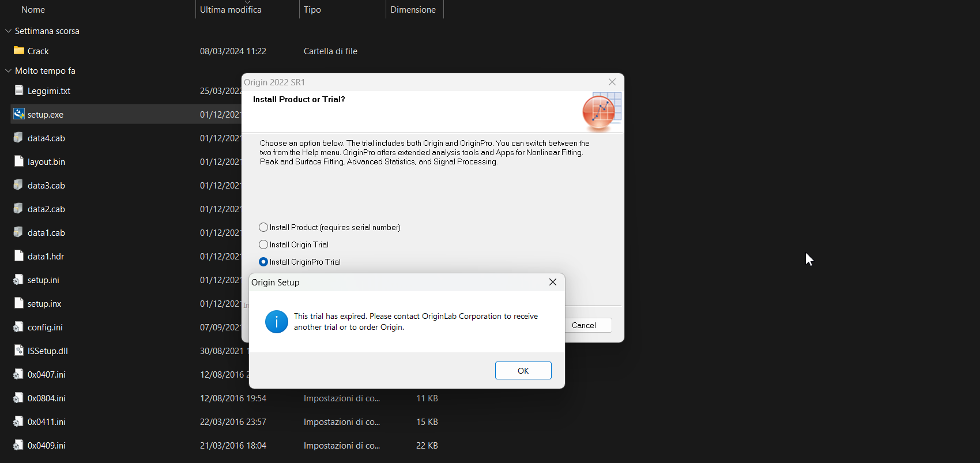Click the setup.exe installer icon

(x=19, y=114)
